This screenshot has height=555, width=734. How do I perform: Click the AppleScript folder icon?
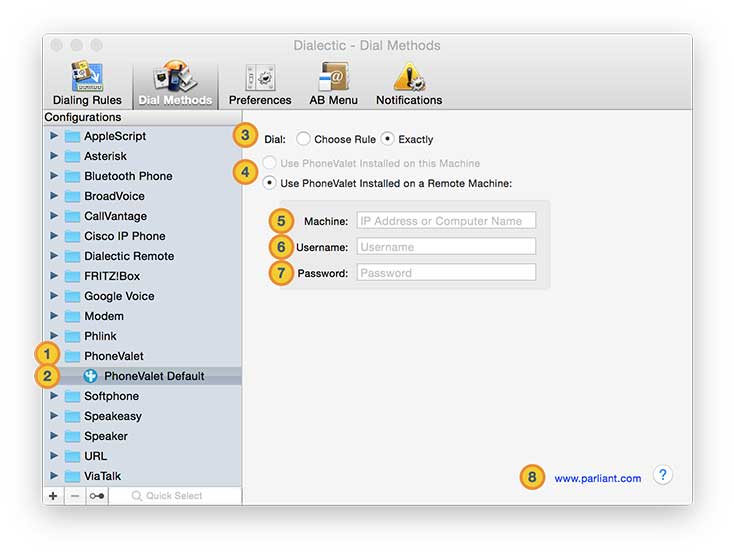point(72,137)
